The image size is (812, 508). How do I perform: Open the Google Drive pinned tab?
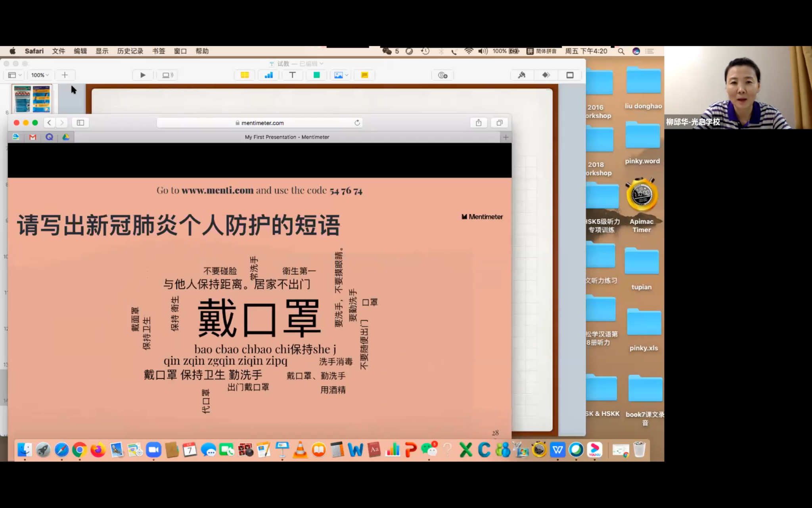click(x=66, y=137)
